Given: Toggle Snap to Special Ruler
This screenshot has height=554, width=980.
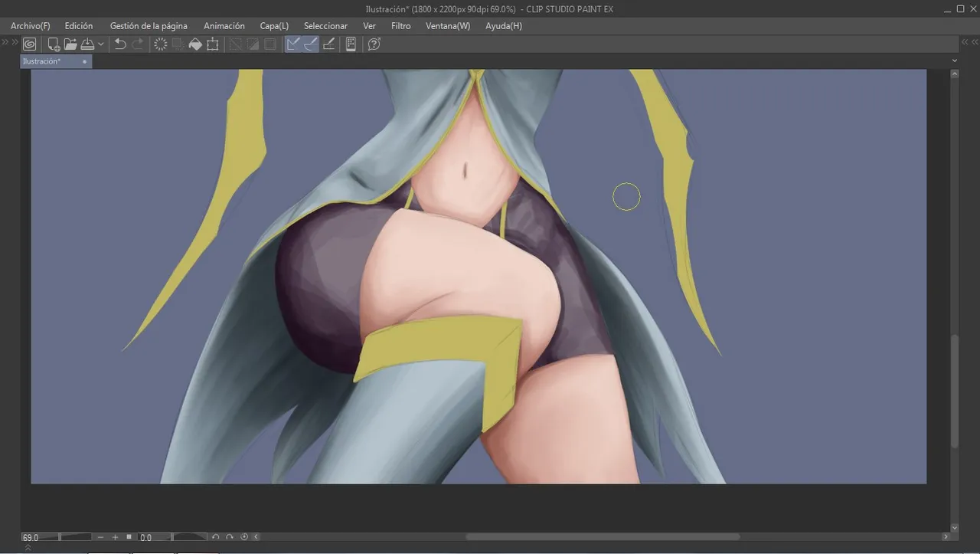Looking at the screenshot, I should pyautogui.click(x=311, y=44).
